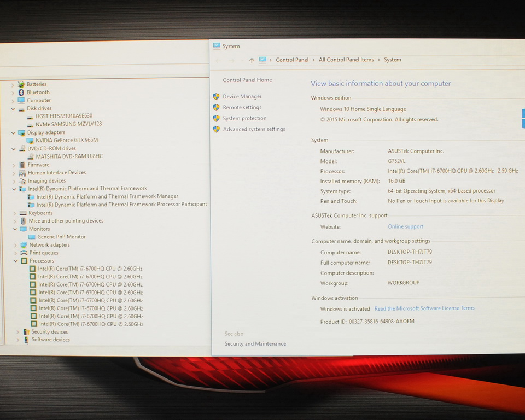525x420 pixels.
Task: Click the NVIDIA GeForce GTX 965M adapter icon
Action: (30, 141)
